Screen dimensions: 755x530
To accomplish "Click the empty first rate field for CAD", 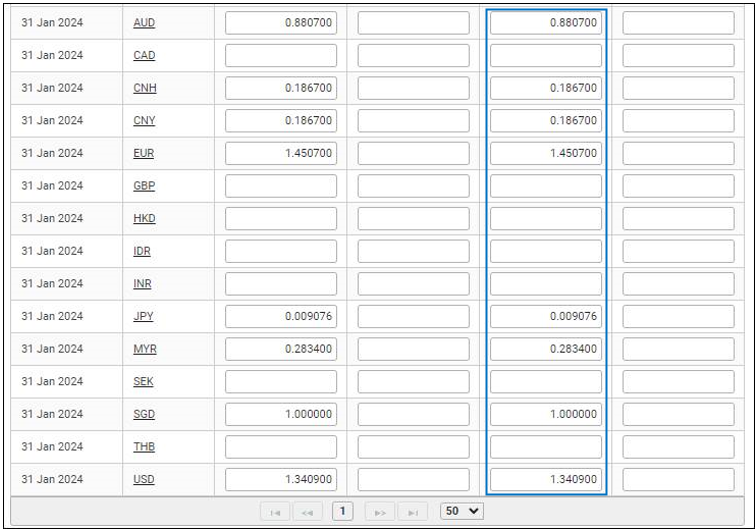I will [x=281, y=55].
